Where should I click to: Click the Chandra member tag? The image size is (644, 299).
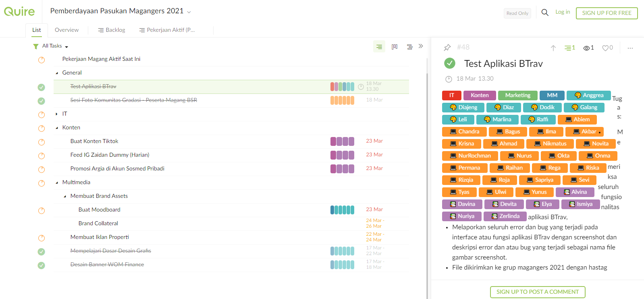464,132
